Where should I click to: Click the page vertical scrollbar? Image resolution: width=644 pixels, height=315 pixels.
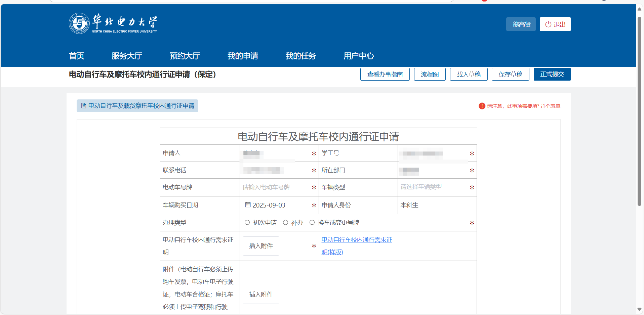(x=640, y=111)
